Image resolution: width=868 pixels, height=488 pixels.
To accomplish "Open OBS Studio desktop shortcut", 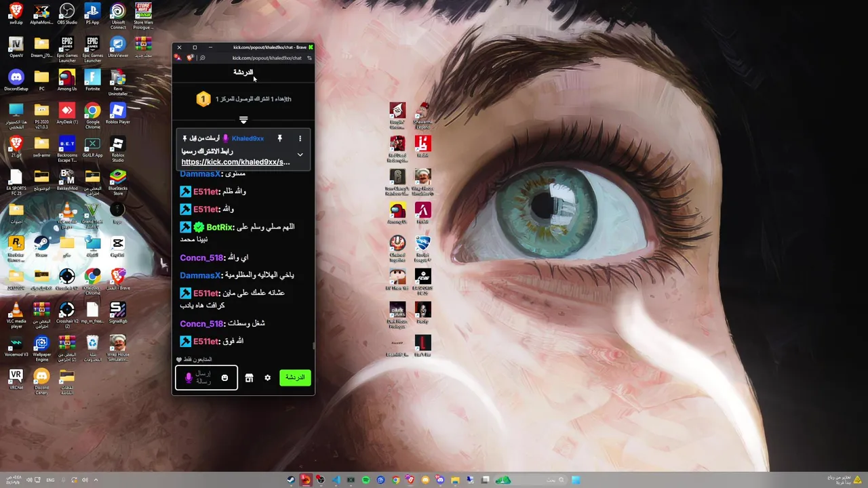I will pyautogui.click(x=66, y=14).
